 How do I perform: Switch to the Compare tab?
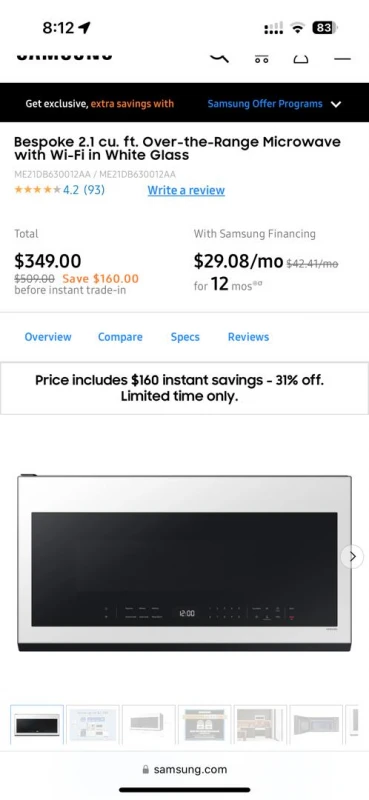pos(120,337)
